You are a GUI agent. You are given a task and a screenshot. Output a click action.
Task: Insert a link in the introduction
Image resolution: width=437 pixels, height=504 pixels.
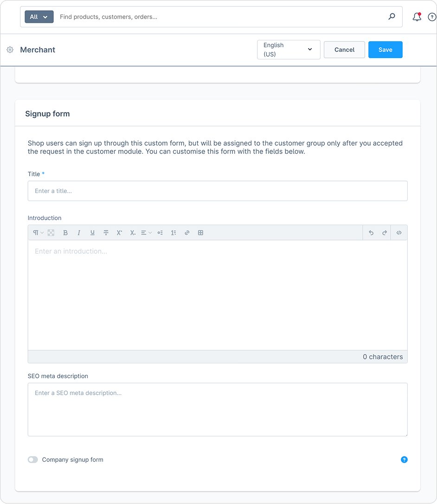point(187,233)
